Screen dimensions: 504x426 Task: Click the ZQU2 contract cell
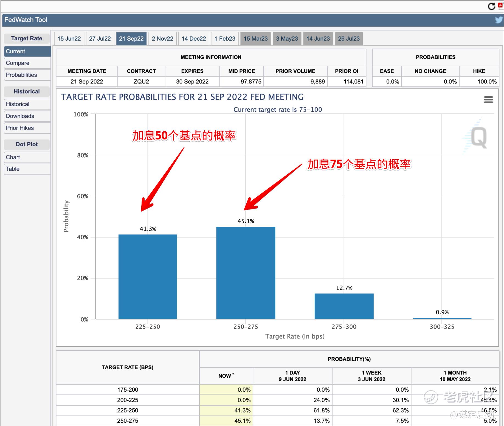[x=141, y=82]
